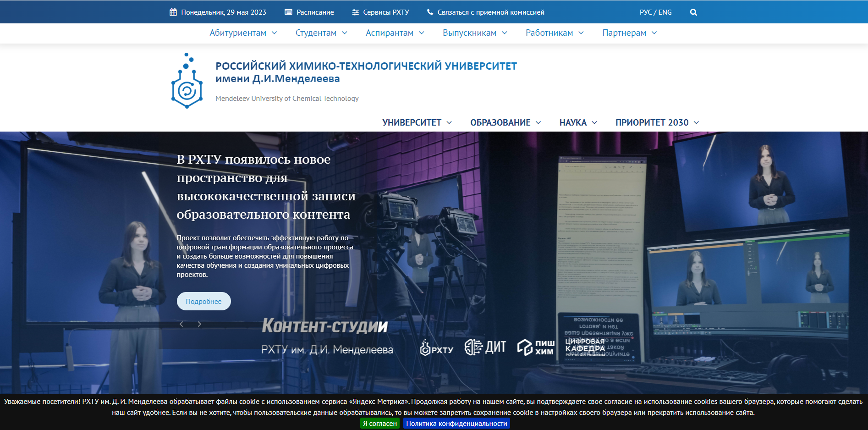This screenshot has height=430, width=868.
Task: Open the Выпускникам menu
Action: 475,33
